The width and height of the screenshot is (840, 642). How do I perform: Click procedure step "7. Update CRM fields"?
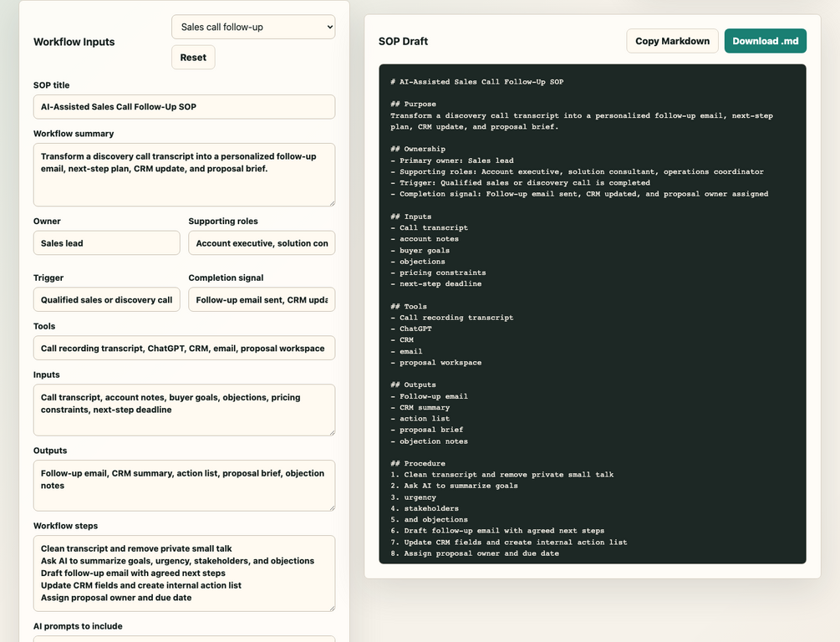click(x=509, y=543)
